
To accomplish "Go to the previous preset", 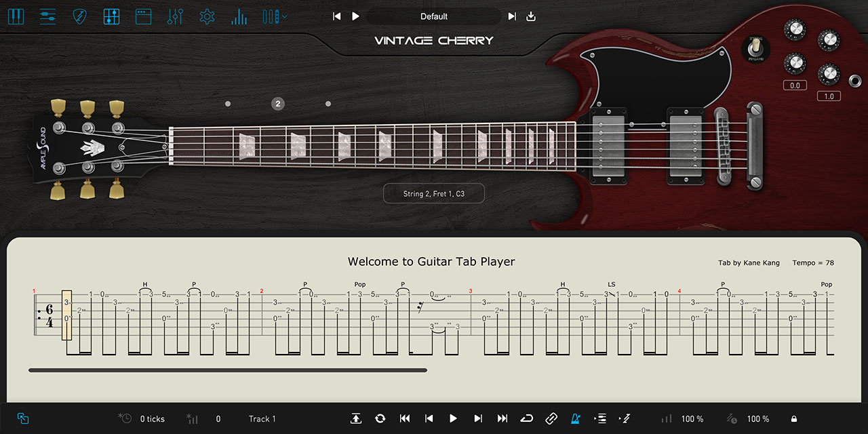I will point(337,16).
